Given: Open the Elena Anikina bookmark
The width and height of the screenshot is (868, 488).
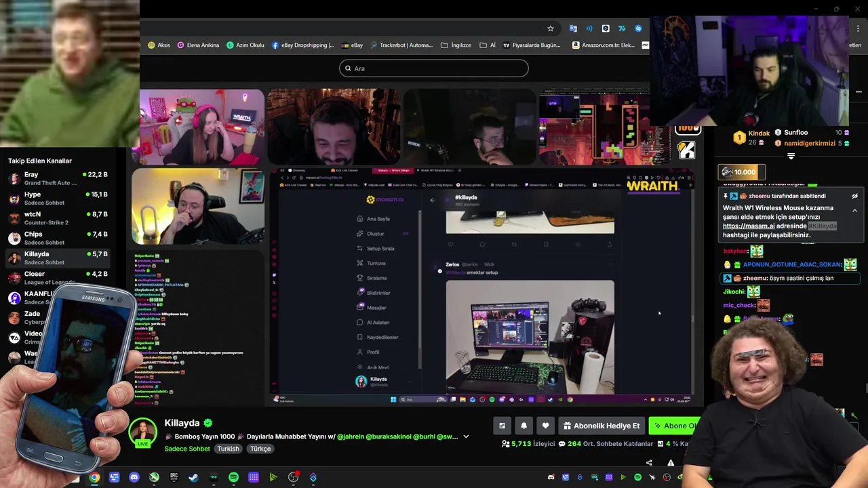Looking at the screenshot, I should [198, 45].
